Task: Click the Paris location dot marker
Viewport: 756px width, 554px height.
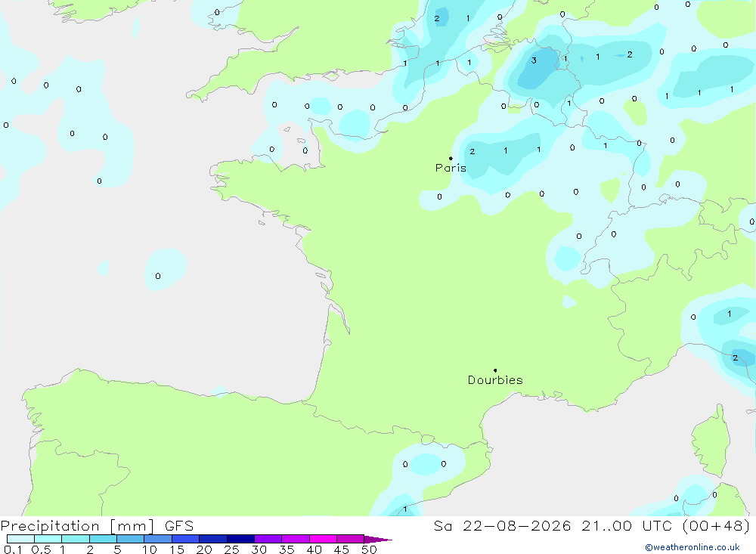Action: pyautogui.click(x=451, y=158)
